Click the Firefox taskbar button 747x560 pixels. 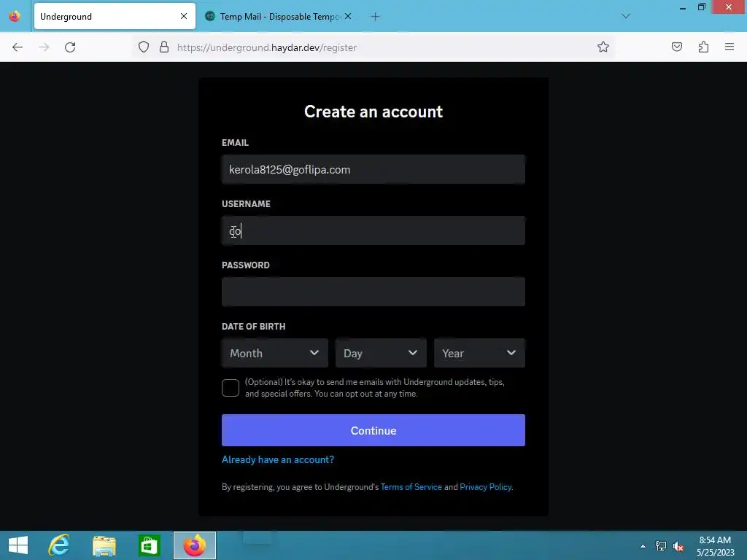click(x=194, y=545)
